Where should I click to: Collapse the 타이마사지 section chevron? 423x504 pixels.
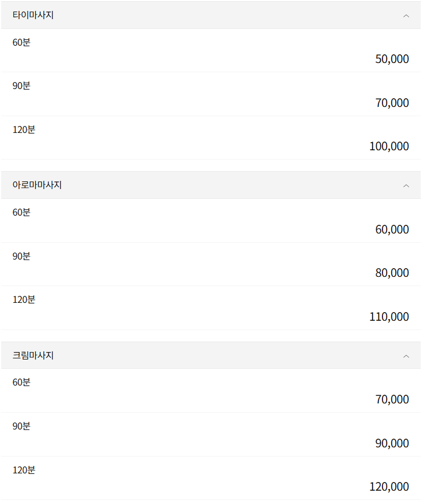[x=406, y=16]
